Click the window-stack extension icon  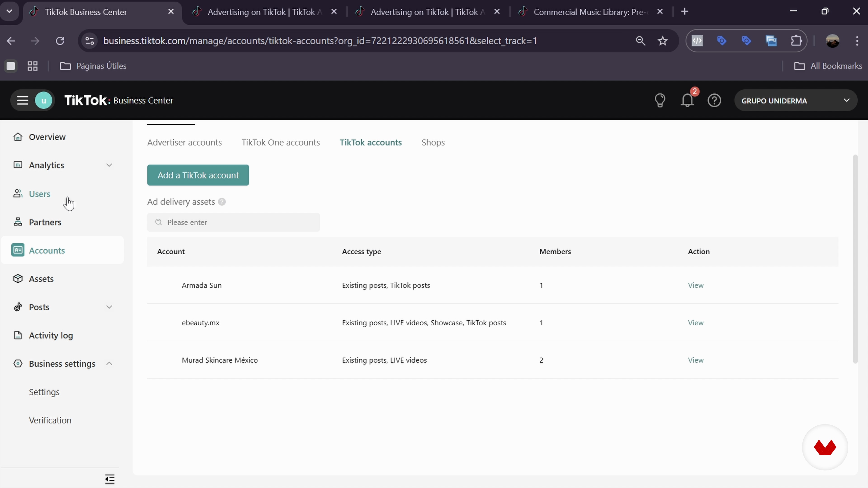click(771, 41)
